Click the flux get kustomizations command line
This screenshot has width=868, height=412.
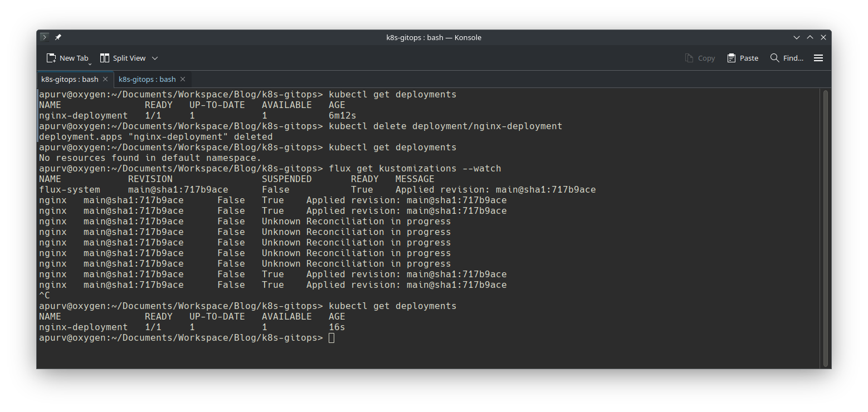pyautogui.click(x=415, y=169)
